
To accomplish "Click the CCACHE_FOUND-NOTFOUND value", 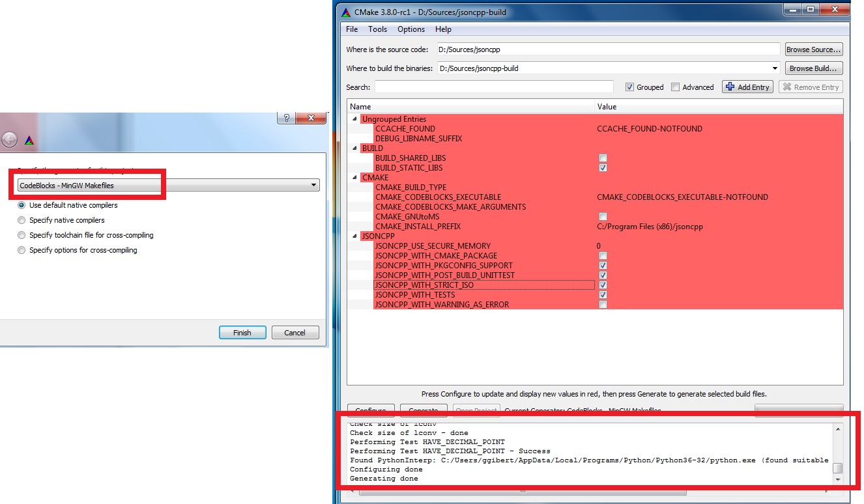I will pyautogui.click(x=650, y=129).
